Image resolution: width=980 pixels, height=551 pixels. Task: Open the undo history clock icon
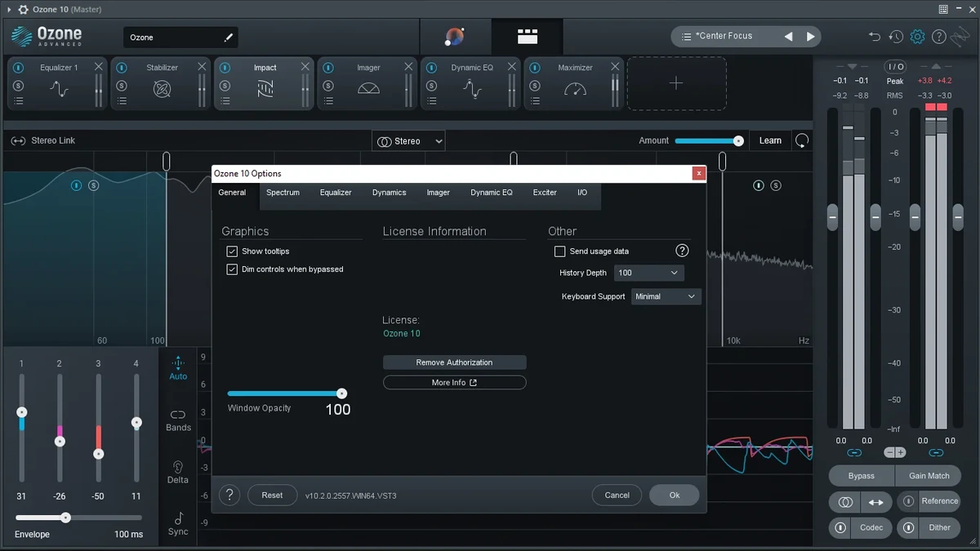(x=896, y=37)
